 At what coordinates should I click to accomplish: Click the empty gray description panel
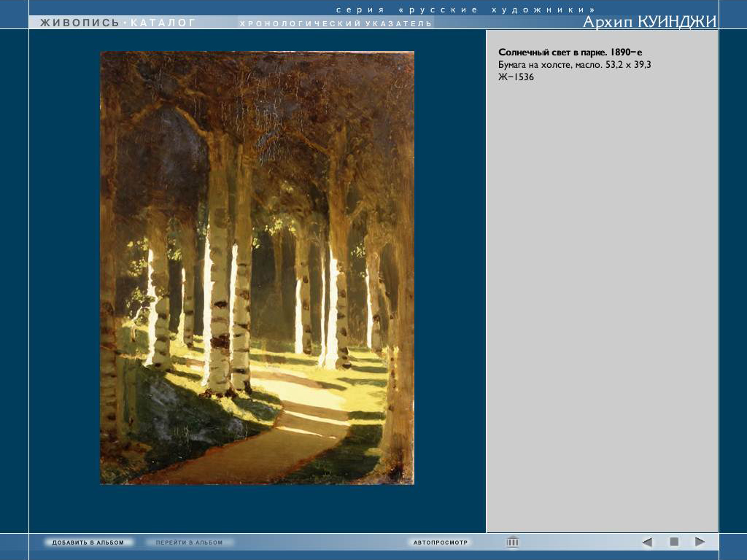point(602,306)
